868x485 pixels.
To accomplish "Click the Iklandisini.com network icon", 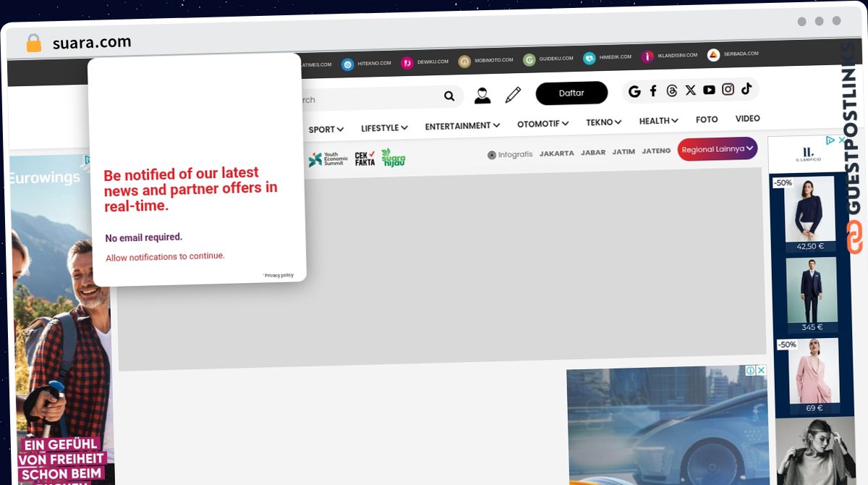I will tap(647, 56).
